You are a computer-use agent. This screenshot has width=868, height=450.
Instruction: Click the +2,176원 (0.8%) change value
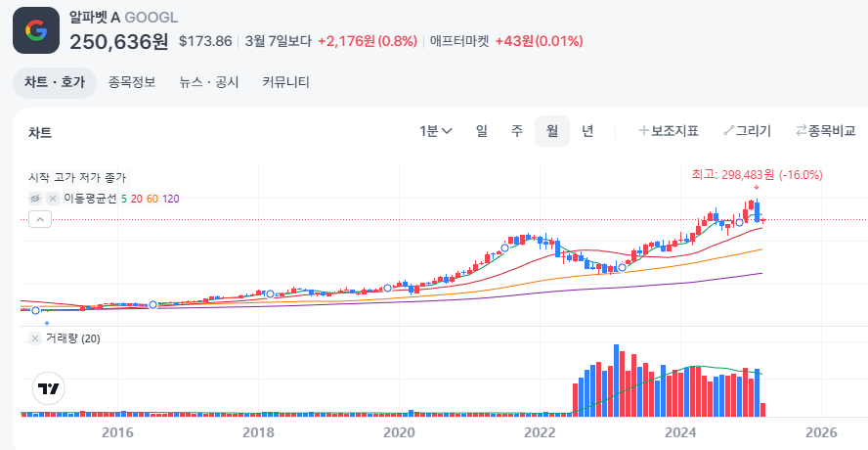tap(367, 41)
